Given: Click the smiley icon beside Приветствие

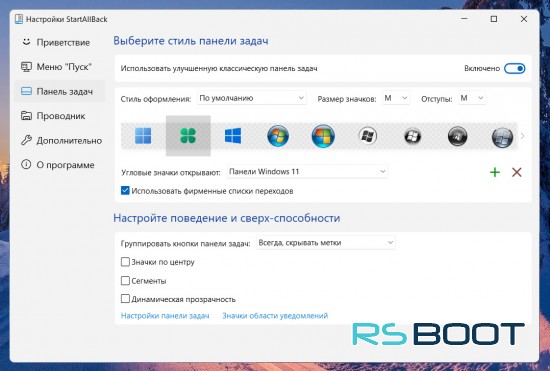Looking at the screenshot, I should pos(26,42).
